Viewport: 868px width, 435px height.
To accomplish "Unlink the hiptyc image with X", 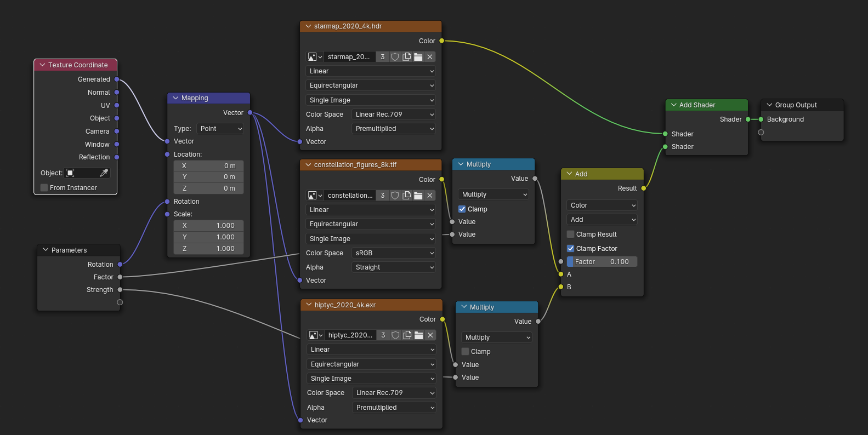I will pyautogui.click(x=430, y=335).
